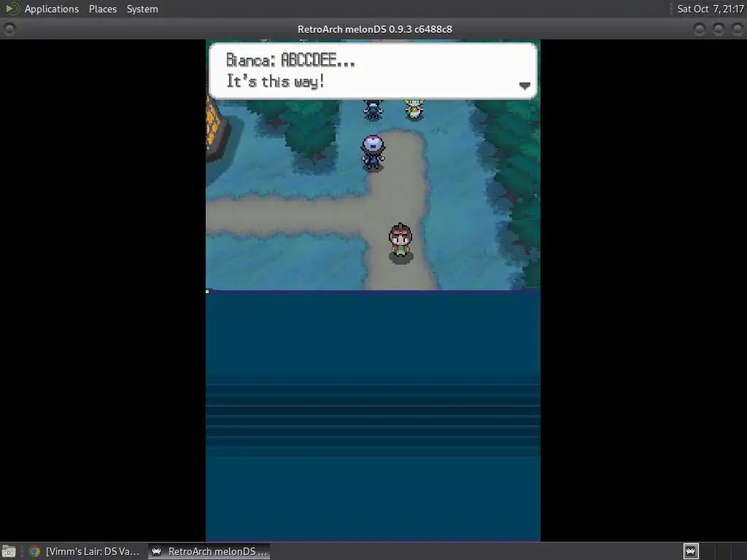
Task: Close the RetroArch window
Action: [737, 29]
